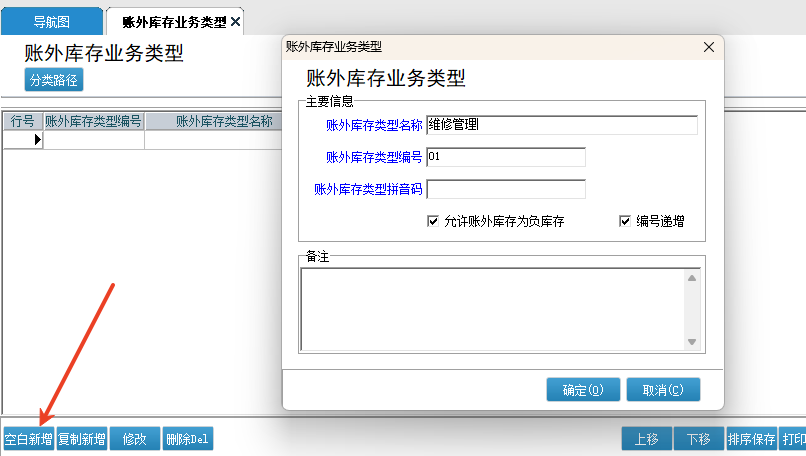This screenshot has height=456, width=806.
Task: Cancel the dialog with 取消(C)
Action: click(x=663, y=390)
